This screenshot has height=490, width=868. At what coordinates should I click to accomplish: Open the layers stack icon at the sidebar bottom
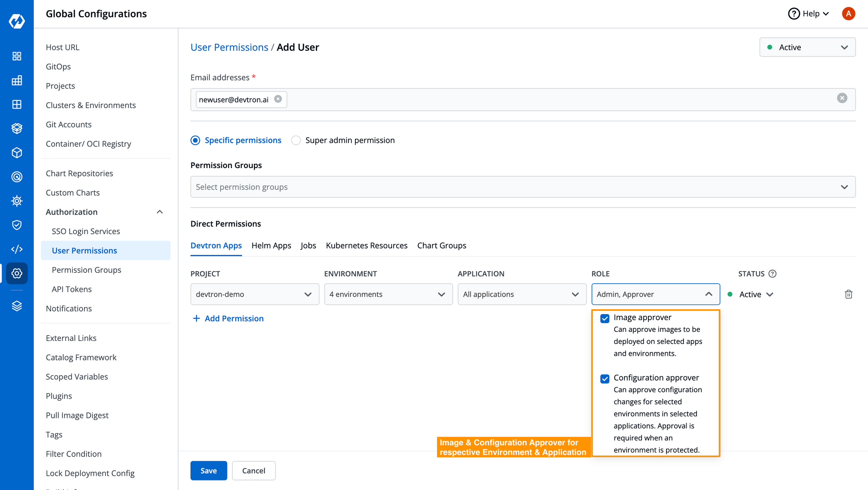[x=17, y=306]
